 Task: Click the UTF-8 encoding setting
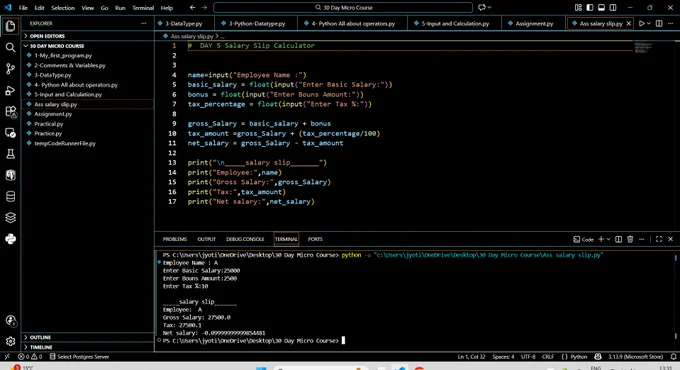tap(528, 357)
